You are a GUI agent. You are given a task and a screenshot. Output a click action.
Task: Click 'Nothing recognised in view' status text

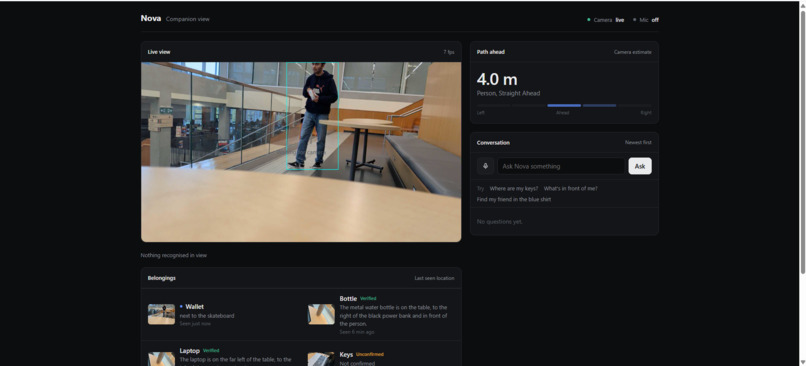174,255
